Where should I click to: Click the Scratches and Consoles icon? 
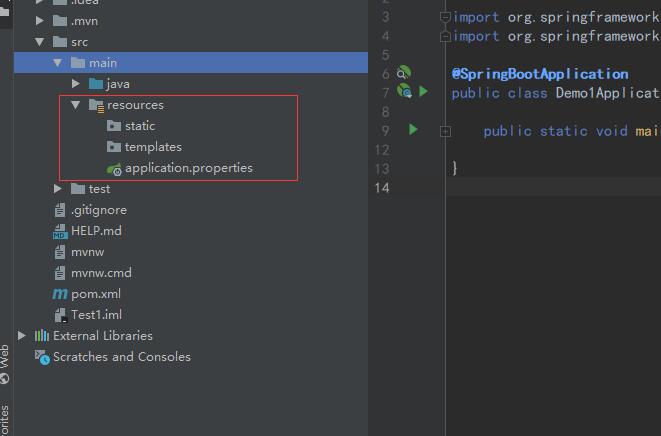pos(42,357)
